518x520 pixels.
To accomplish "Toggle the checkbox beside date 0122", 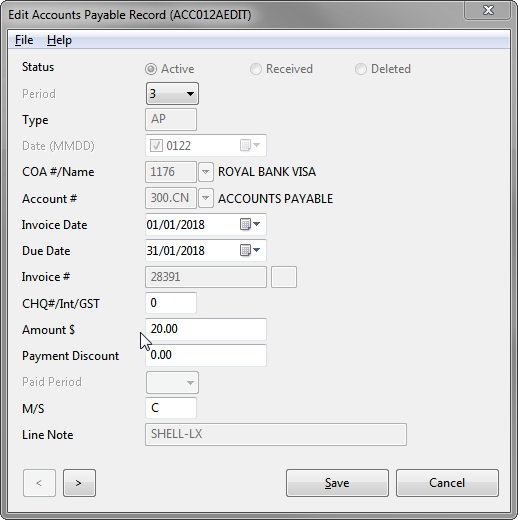I will click(x=156, y=146).
